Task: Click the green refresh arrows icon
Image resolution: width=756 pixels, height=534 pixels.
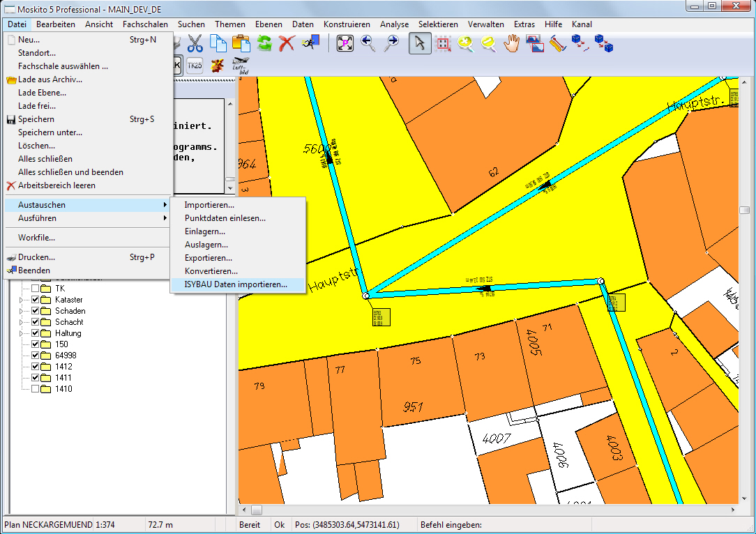Action: click(x=264, y=43)
